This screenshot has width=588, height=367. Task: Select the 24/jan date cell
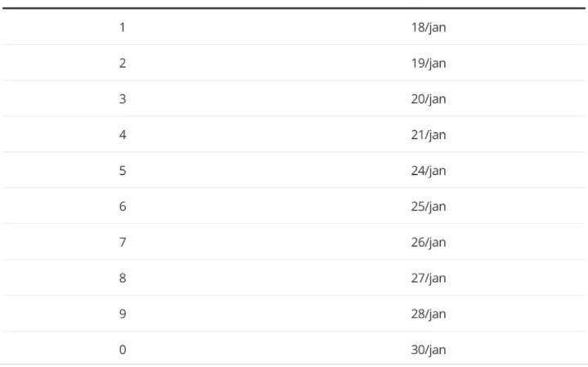pyautogui.click(x=428, y=171)
